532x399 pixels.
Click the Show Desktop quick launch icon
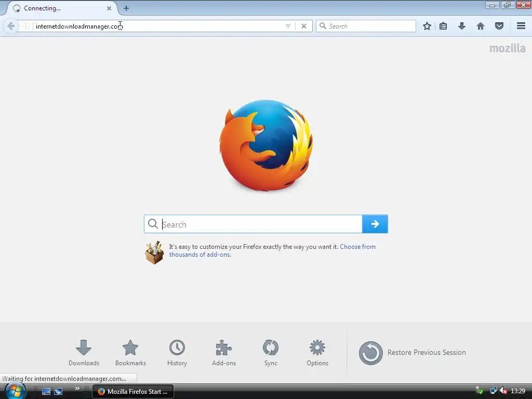(x=46, y=392)
